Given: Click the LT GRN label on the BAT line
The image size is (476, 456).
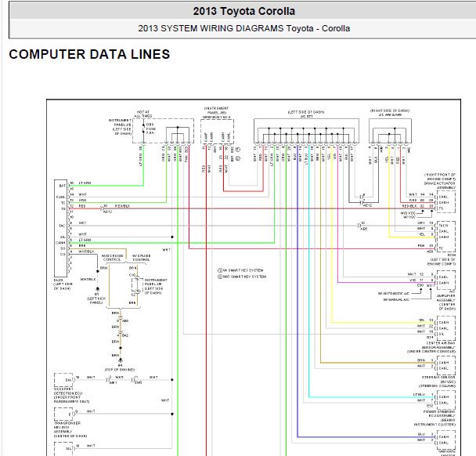Looking at the screenshot, I should pos(85,183).
